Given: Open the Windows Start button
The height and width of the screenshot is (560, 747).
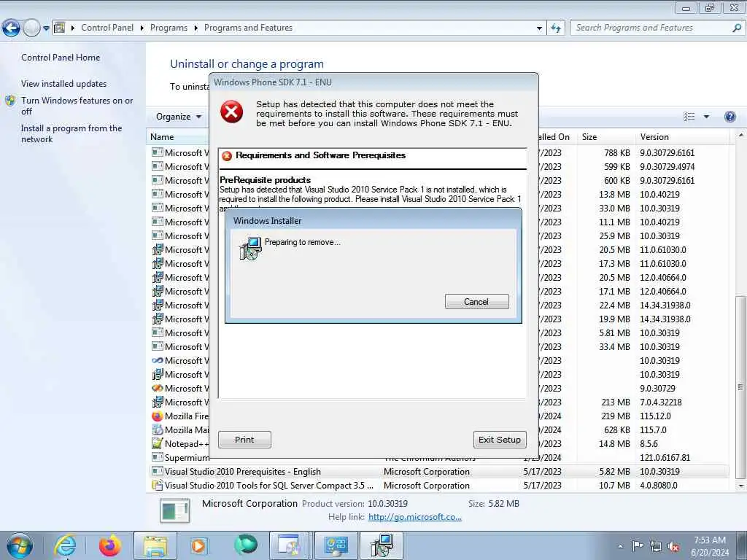Looking at the screenshot, I should pyautogui.click(x=19, y=545).
